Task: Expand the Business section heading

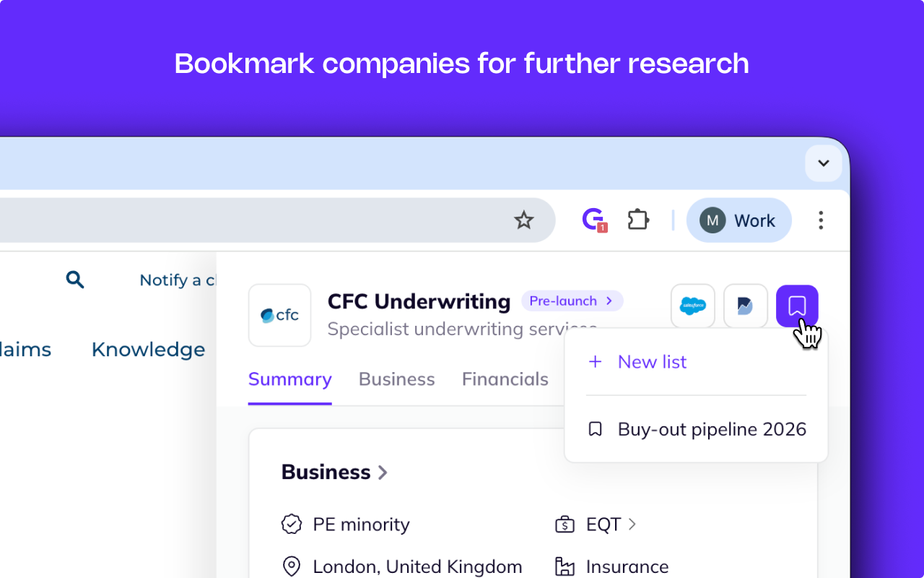Action: tap(335, 473)
